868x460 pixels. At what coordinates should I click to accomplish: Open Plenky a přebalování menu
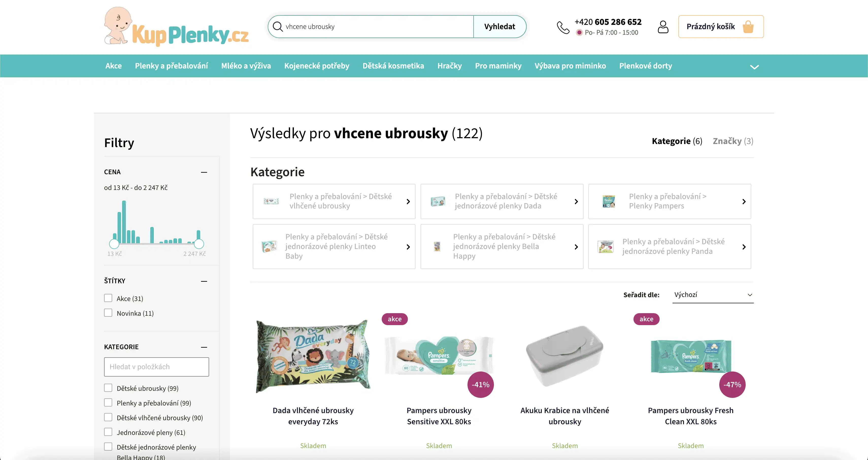[171, 66]
